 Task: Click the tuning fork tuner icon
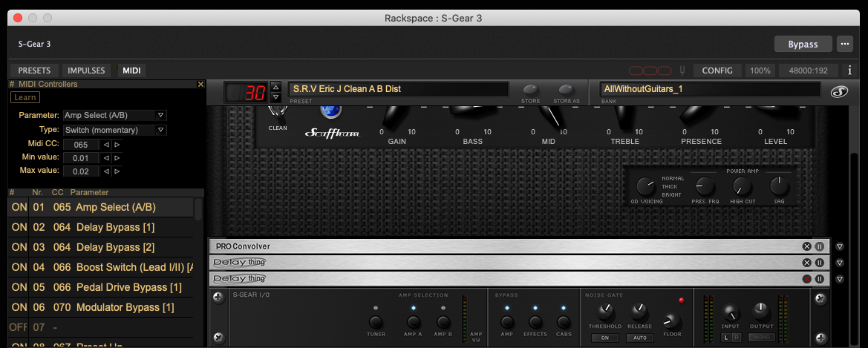pyautogui.click(x=682, y=70)
